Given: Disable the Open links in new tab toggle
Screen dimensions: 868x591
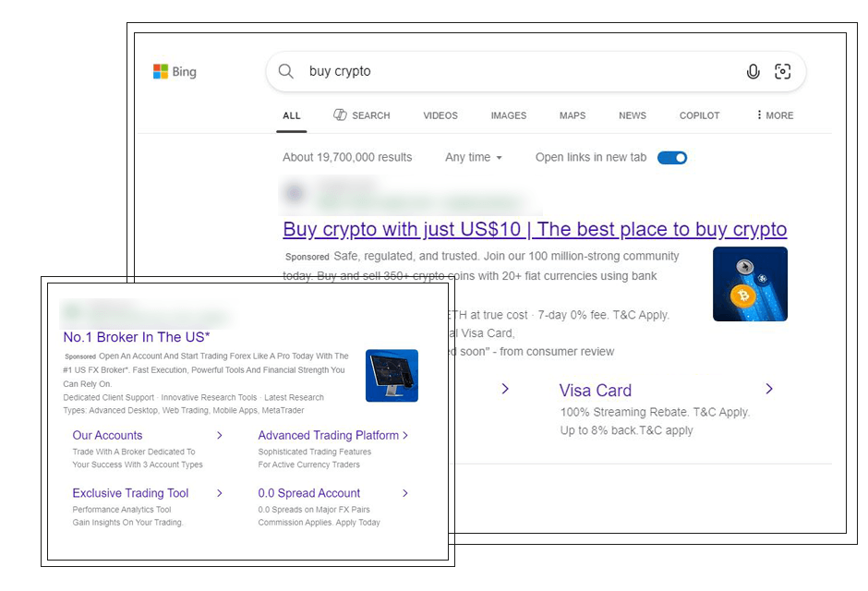Looking at the screenshot, I should pyautogui.click(x=672, y=157).
